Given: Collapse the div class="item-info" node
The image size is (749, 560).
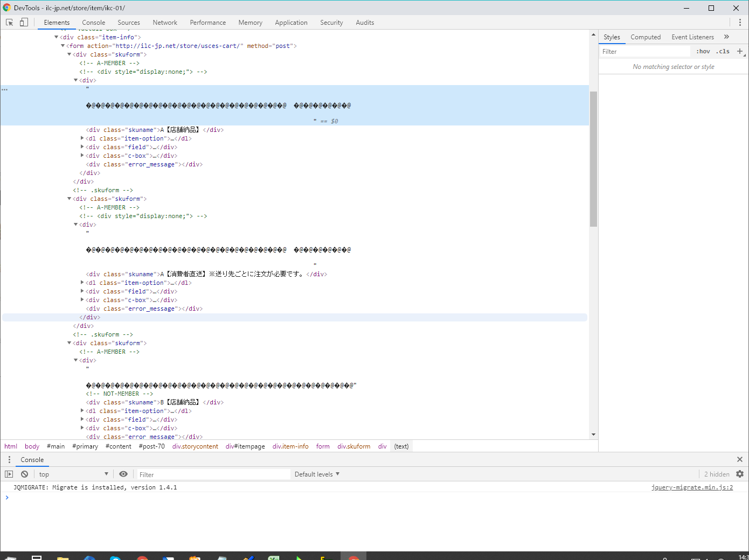Looking at the screenshot, I should [56, 37].
